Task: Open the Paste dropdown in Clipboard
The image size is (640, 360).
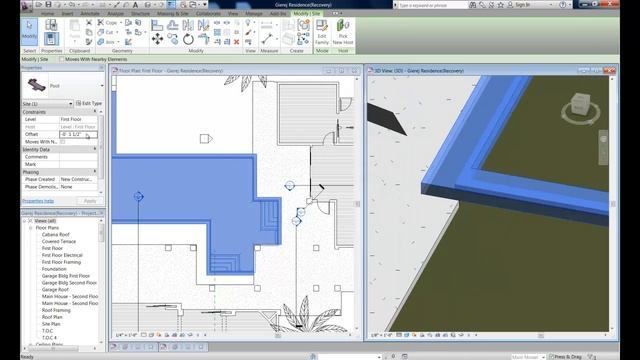Action: [75, 40]
